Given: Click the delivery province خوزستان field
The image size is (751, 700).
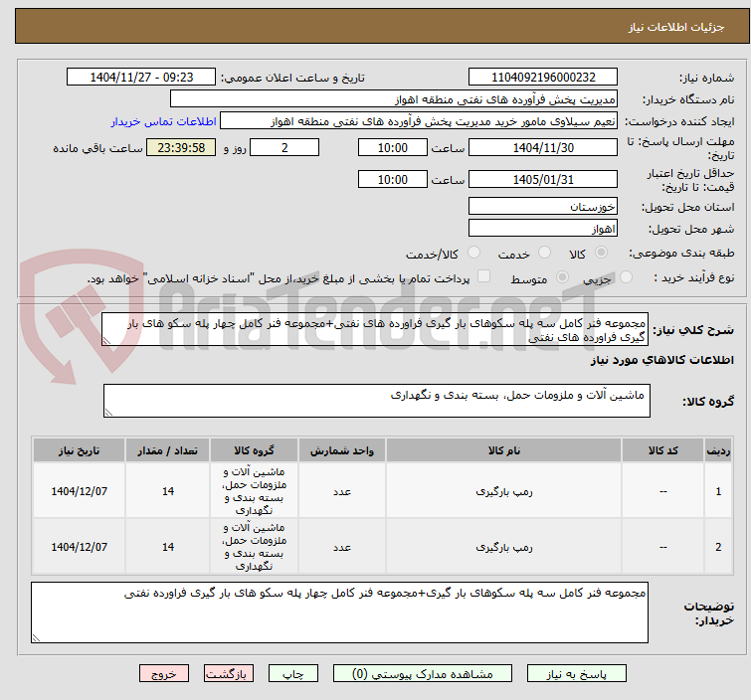Looking at the screenshot, I should (x=543, y=207).
